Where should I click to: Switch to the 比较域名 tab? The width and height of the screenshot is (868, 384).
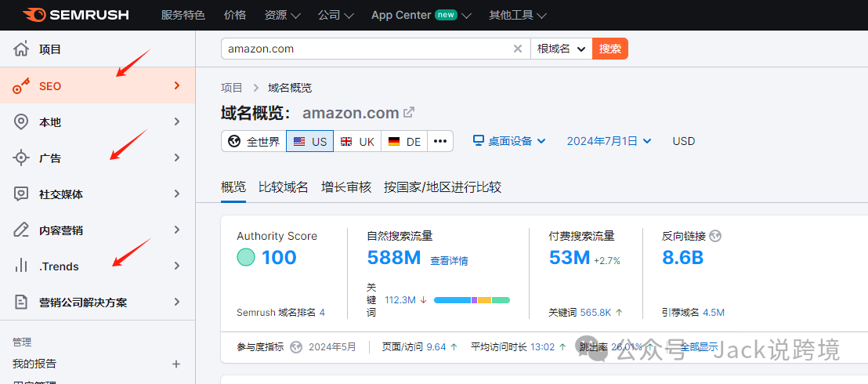(284, 187)
